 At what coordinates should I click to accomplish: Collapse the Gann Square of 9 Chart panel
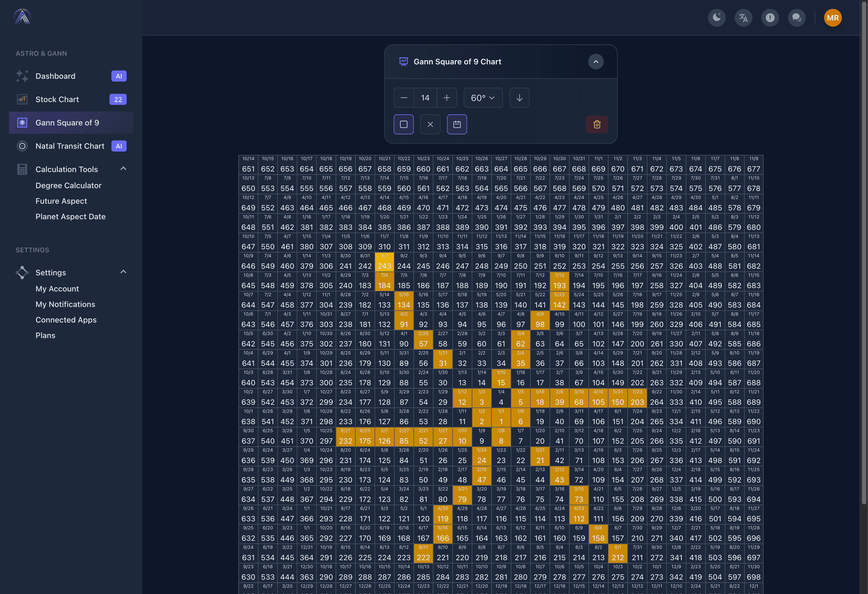coord(596,61)
